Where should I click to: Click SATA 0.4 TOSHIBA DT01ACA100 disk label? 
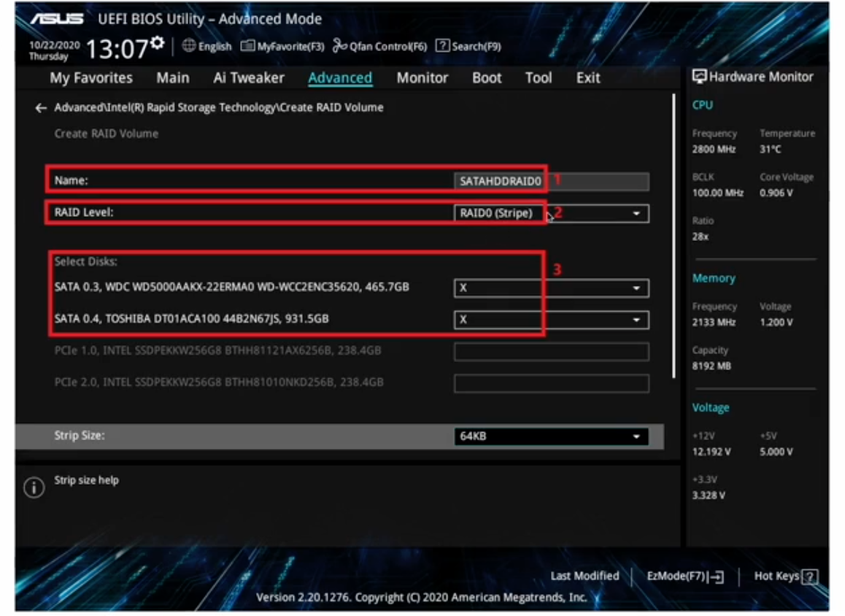(x=191, y=319)
